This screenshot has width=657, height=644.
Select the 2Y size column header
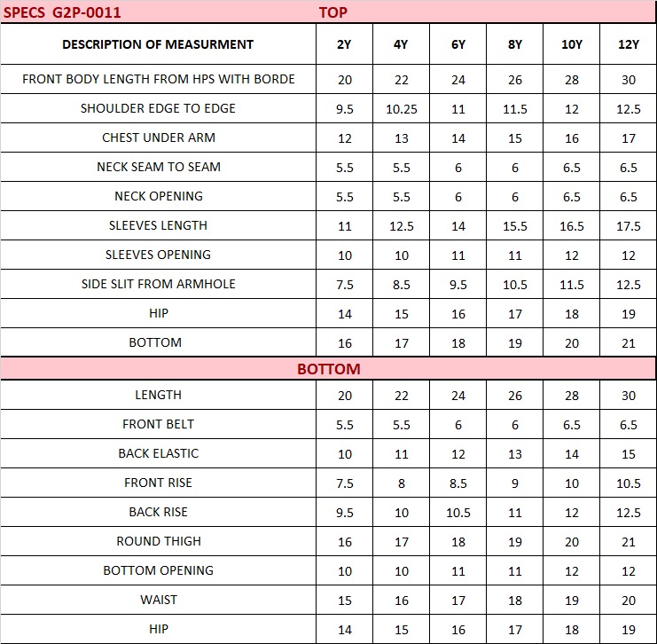click(x=345, y=44)
